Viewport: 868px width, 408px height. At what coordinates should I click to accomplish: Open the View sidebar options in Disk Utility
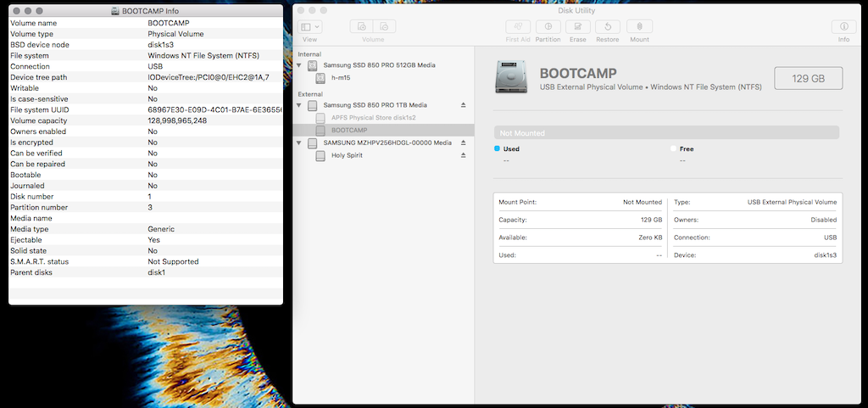click(310, 26)
